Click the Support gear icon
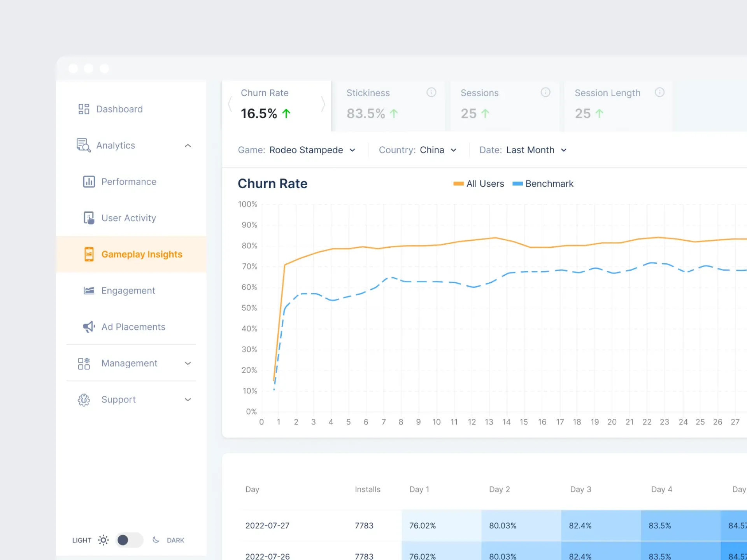This screenshot has height=560, width=747. pyautogui.click(x=84, y=399)
